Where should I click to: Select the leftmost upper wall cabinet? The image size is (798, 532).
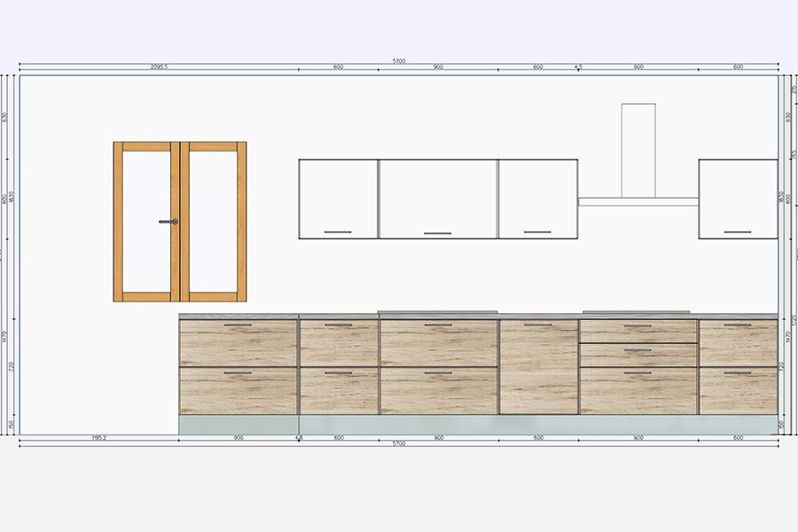[338, 199]
